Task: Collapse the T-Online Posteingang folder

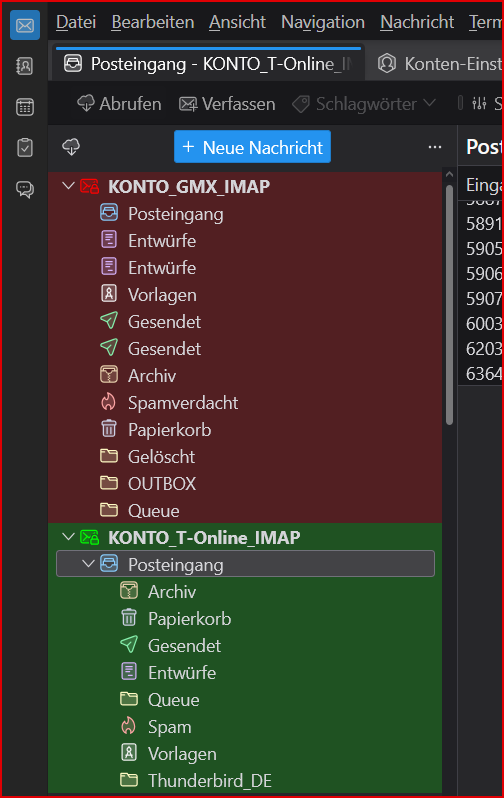Action: coord(89,564)
